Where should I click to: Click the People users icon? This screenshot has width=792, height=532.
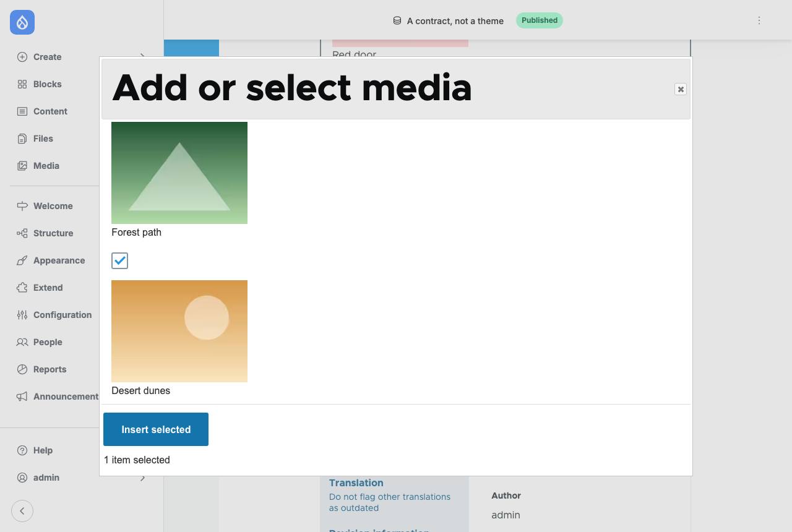[22, 342]
